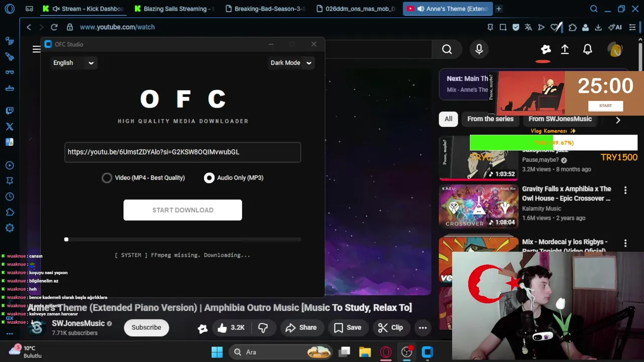The height and width of the screenshot is (362, 644).
Task: Select Audio Only (MP3) option
Action: tap(233, 177)
